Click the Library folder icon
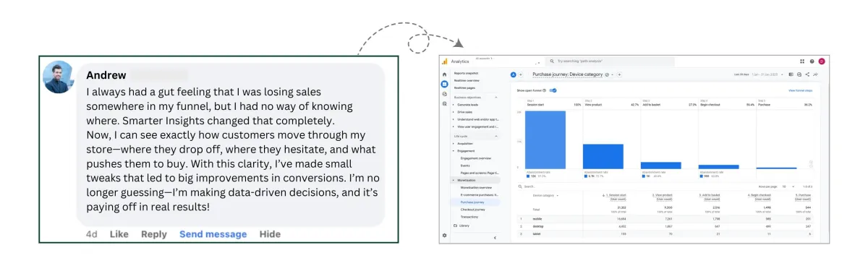The height and width of the screenshot is (271, 868). pyautogui.click(x=455, y=225)
